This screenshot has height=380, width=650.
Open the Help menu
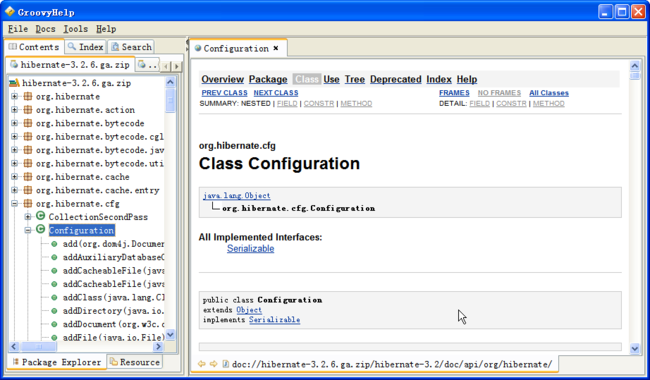click(x=106, y=29)
